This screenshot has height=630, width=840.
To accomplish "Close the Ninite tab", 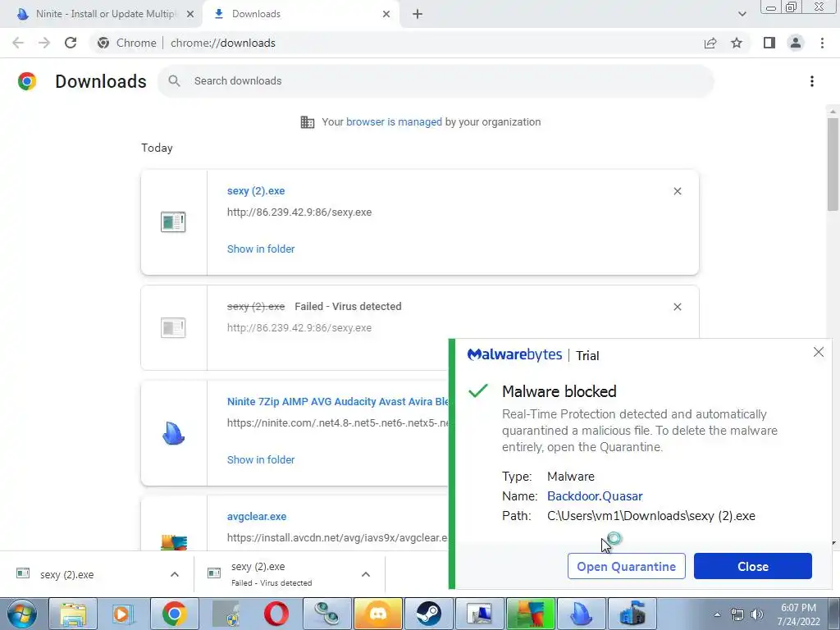I will tap(190, 14).
